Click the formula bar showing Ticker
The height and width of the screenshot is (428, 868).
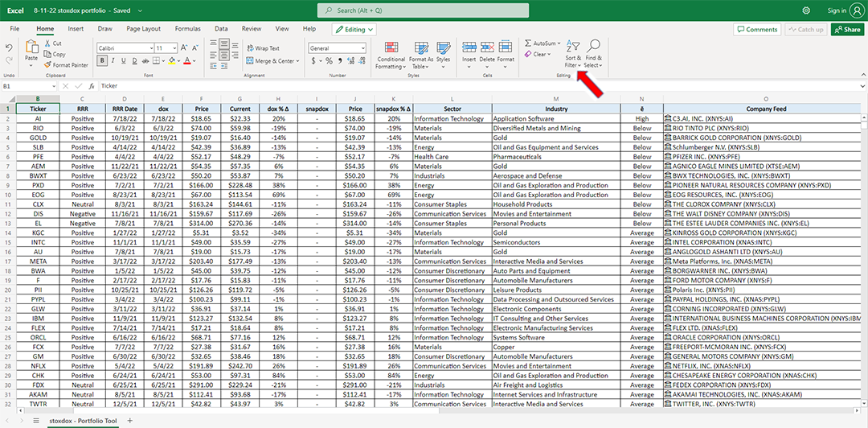[481, 87]
